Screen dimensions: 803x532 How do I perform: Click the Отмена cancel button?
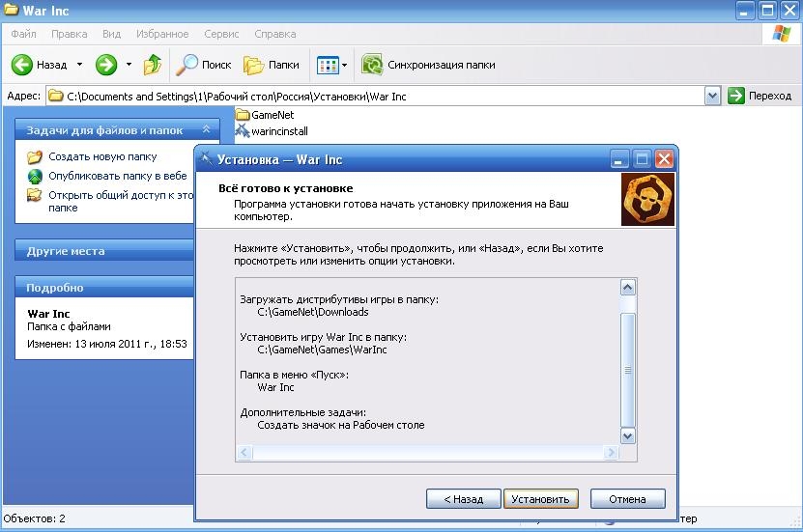point(627,499)
